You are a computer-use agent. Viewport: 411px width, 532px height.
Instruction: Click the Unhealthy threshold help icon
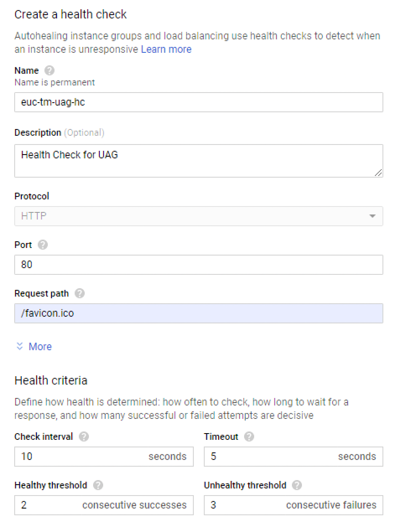tap(297, 485)
